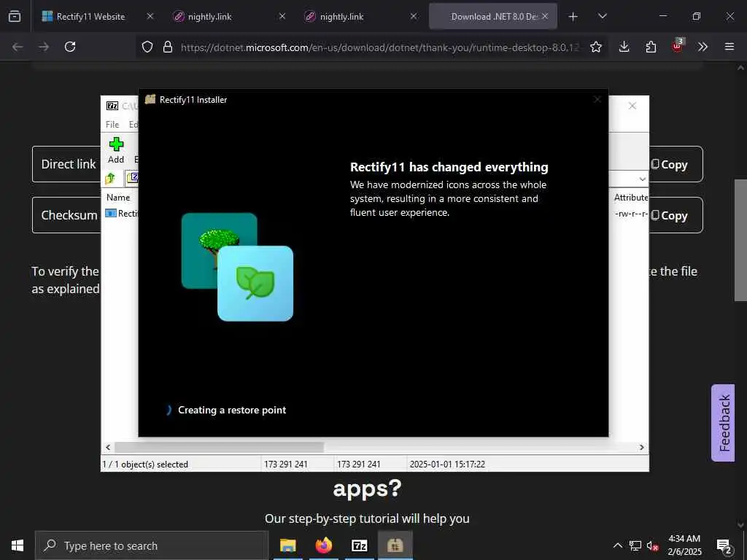Click the 7z icon in 7-Zip title bar

tap(112, 106)
